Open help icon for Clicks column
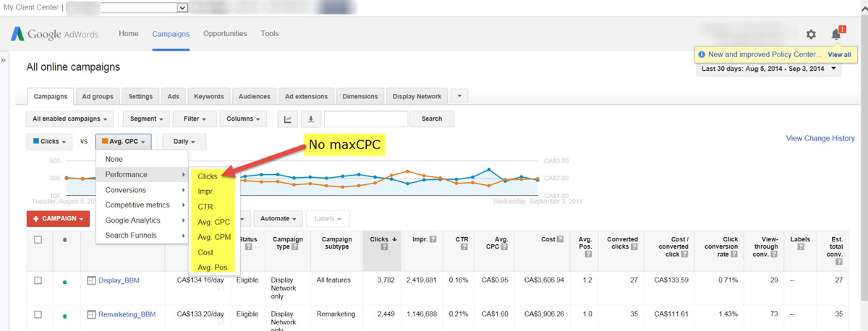 tap(385, 247)
